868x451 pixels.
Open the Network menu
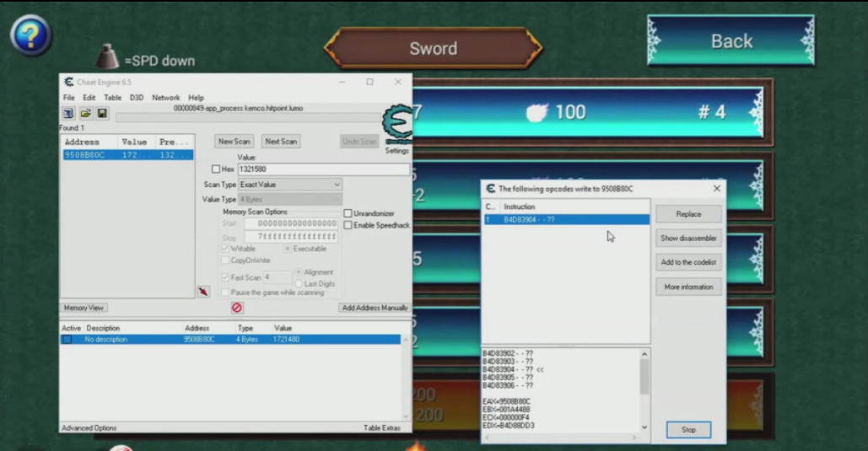pos(165,98)
